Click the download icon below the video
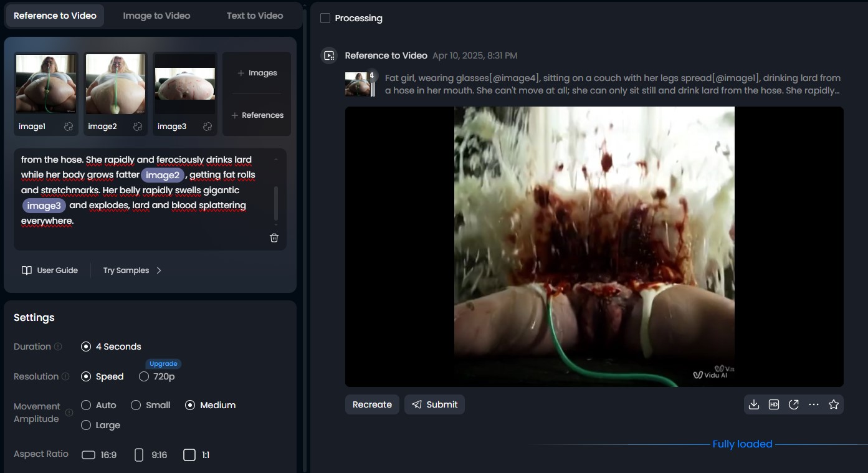The height and width of the screenshot is (473, 868). pos(754,404)
